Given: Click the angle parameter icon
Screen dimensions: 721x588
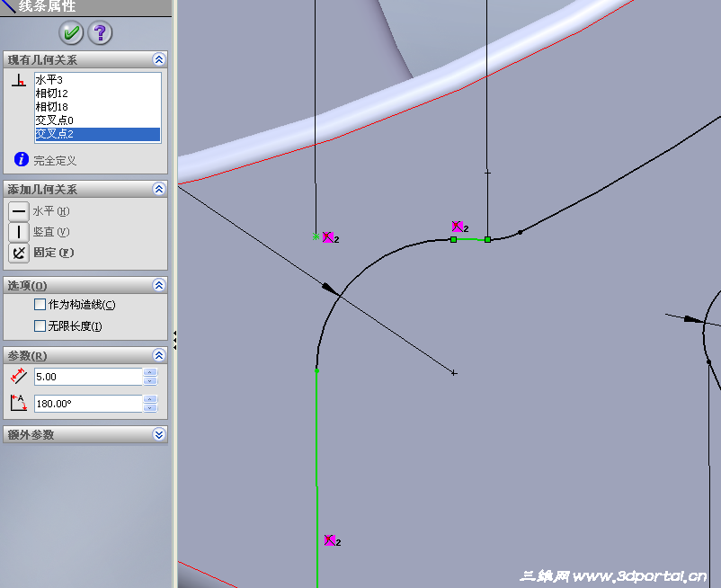Looking at the screenshot, I should 18,403.
